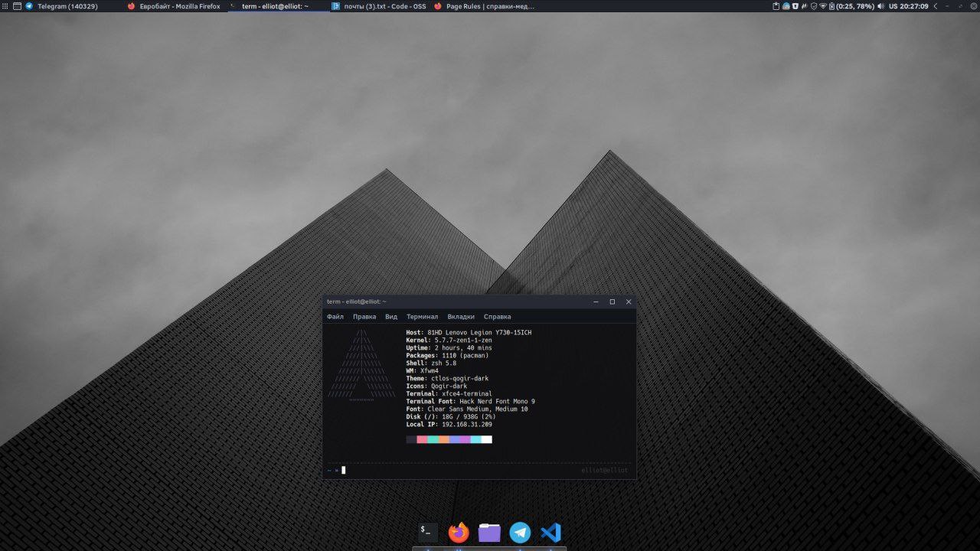Open Telegram from the dock
This screenshot has width=980, height=551.
point(520,532)
